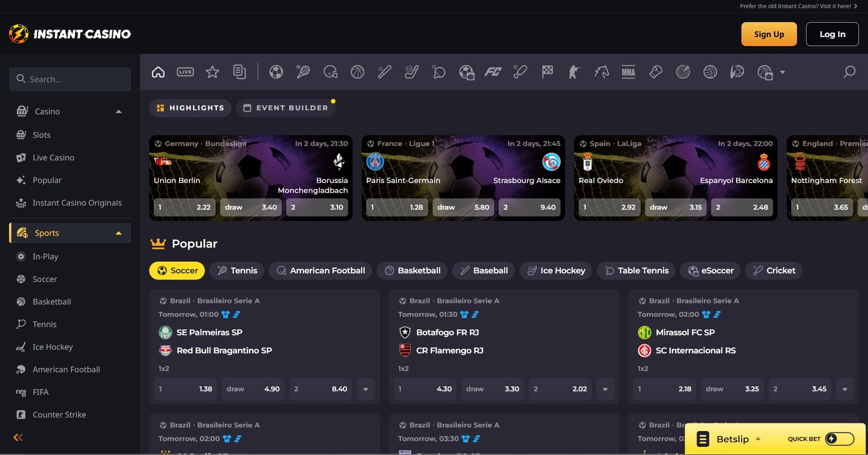Open the sportsbook home icon
This screenshot has width=868, height=455.
click(158, 72)
